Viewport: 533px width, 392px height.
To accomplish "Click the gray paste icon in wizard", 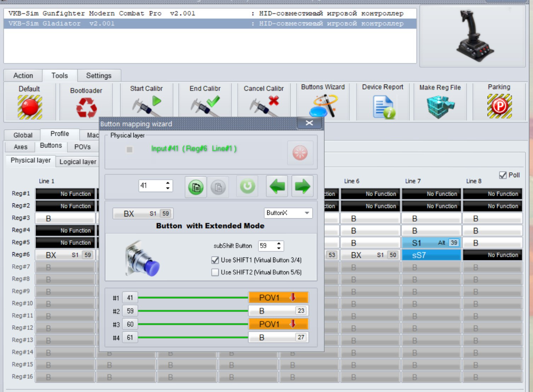I will pos(217,187).
